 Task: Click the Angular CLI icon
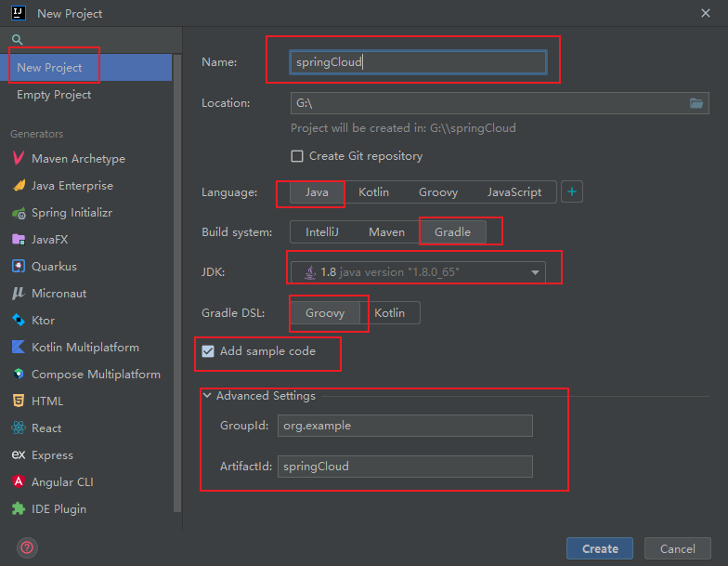[19, 481]
